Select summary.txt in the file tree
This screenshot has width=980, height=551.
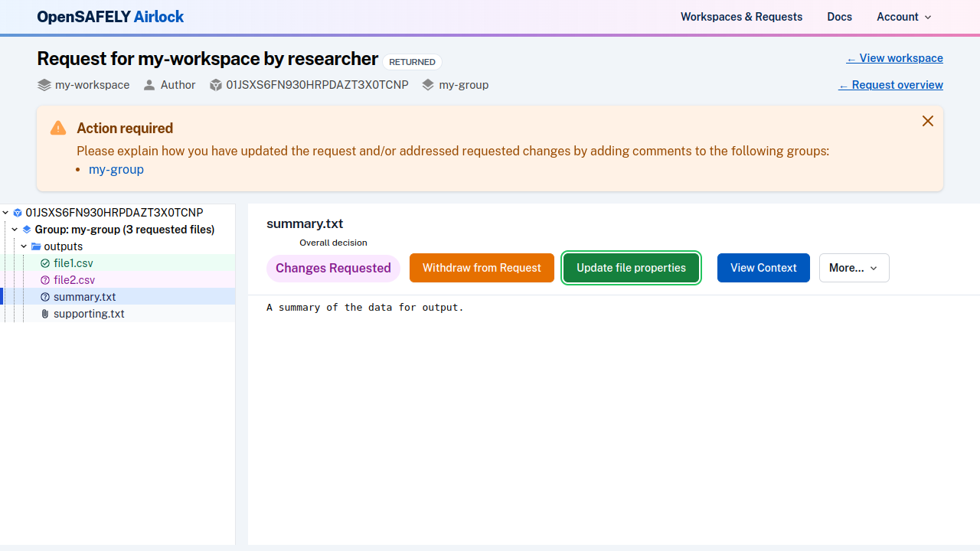coord(84,297)
